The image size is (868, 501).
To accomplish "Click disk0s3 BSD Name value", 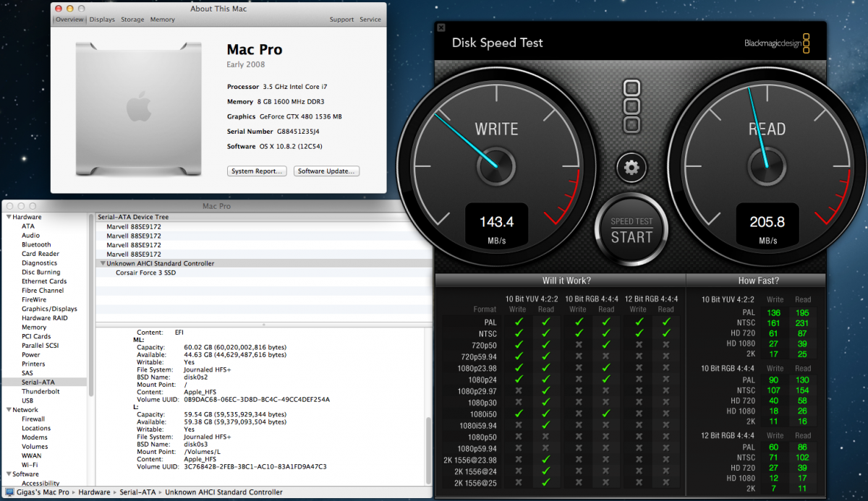I will click(195, 443).
